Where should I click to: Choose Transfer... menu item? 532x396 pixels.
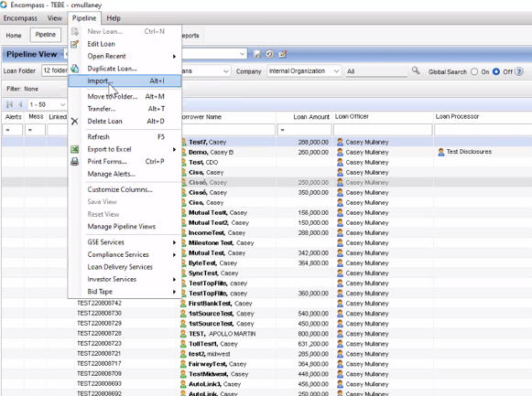click(125, 109)
